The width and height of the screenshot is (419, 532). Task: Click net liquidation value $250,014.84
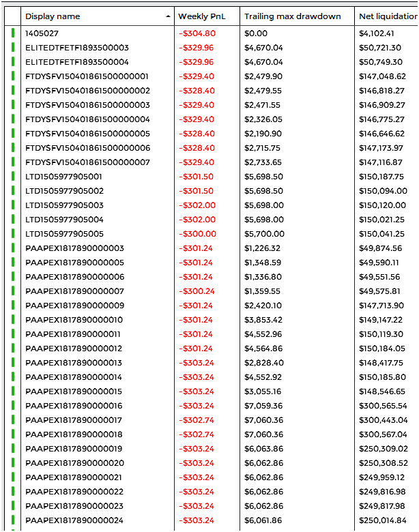click(383, 520)
